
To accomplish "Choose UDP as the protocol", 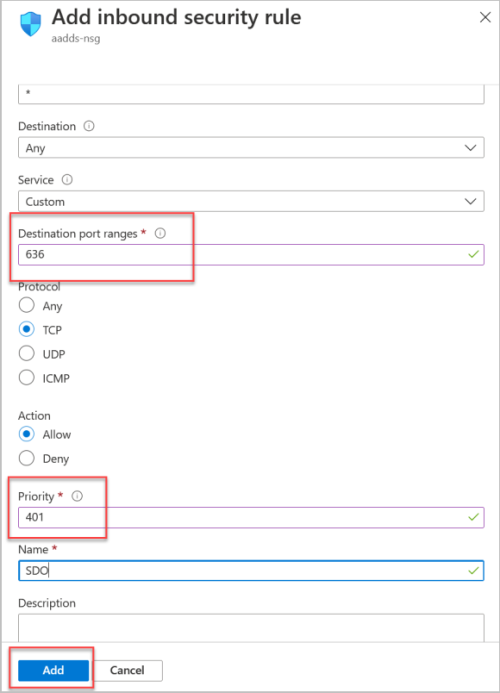I will point(27,353).
